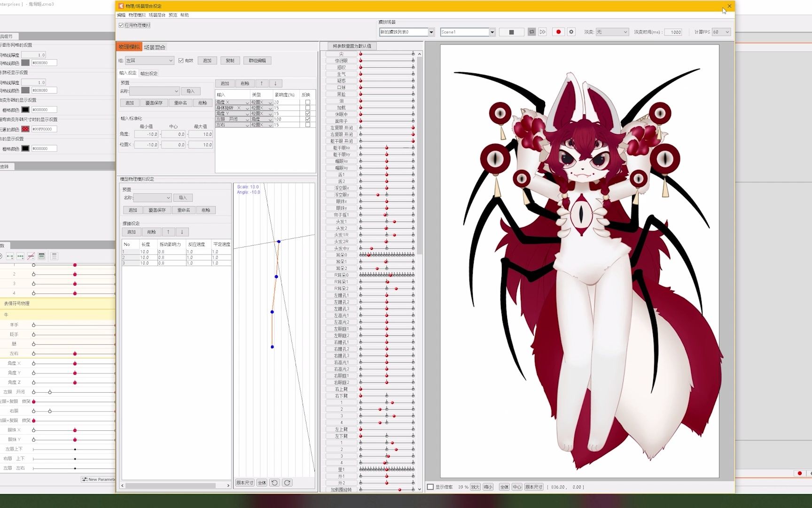The height and width of the screenshot is (508, 812).
Task: Rotate the pendulum view clockwise
Action: (x=287, y=483)
